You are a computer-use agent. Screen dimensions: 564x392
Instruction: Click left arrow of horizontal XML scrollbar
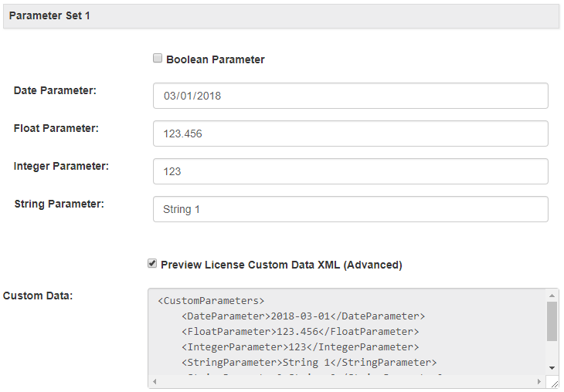pyautogui.click(x=153, y=382)
